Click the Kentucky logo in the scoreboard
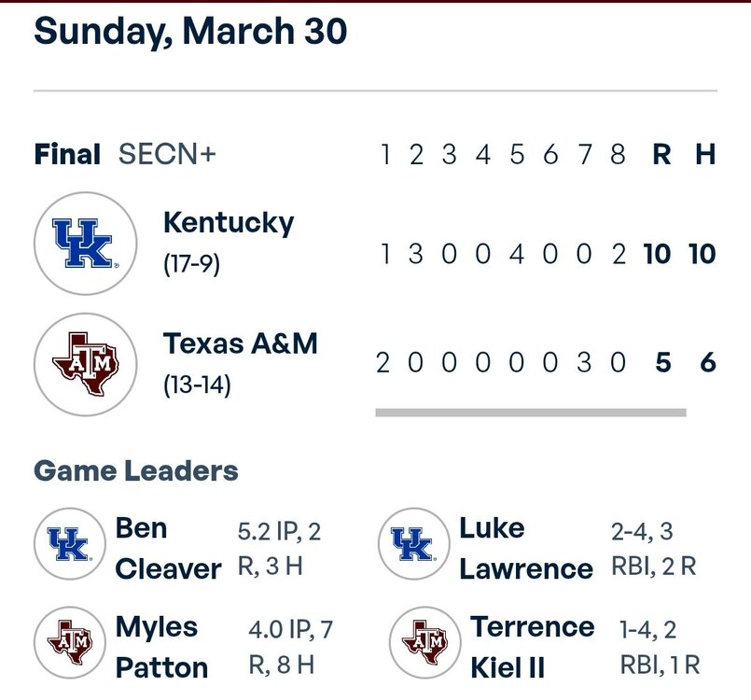The image size is (751, 700). pyautogui.click(x=80, y=245)
